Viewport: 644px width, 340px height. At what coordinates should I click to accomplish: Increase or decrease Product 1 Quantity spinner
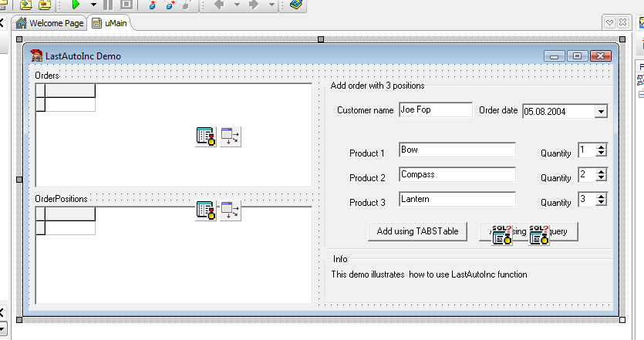602,150
